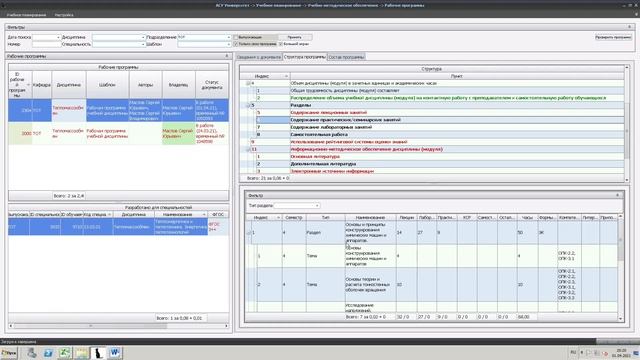Switch to the Структура программы tab
640x360 pixels.
click(x=304, y=57)
